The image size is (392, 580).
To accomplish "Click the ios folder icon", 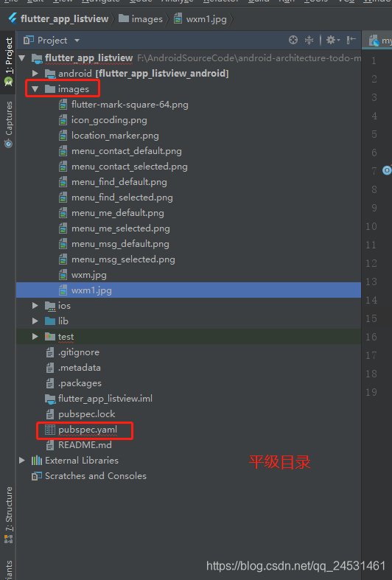I will coord(50,306).
